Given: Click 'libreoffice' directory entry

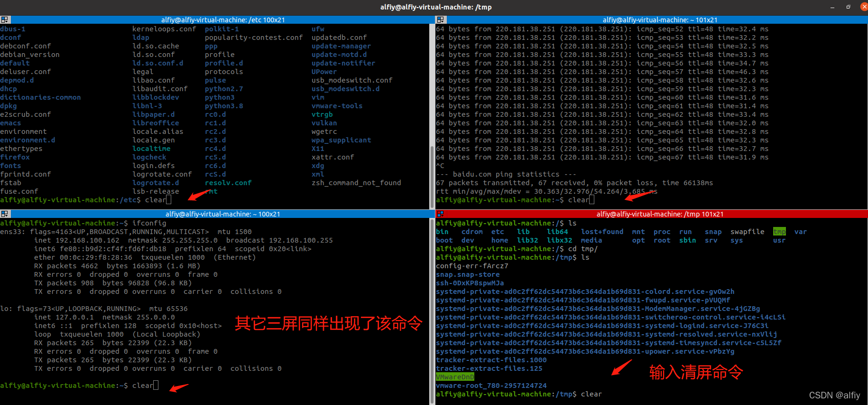Looking at the screenshot, I should coord(156,123).
